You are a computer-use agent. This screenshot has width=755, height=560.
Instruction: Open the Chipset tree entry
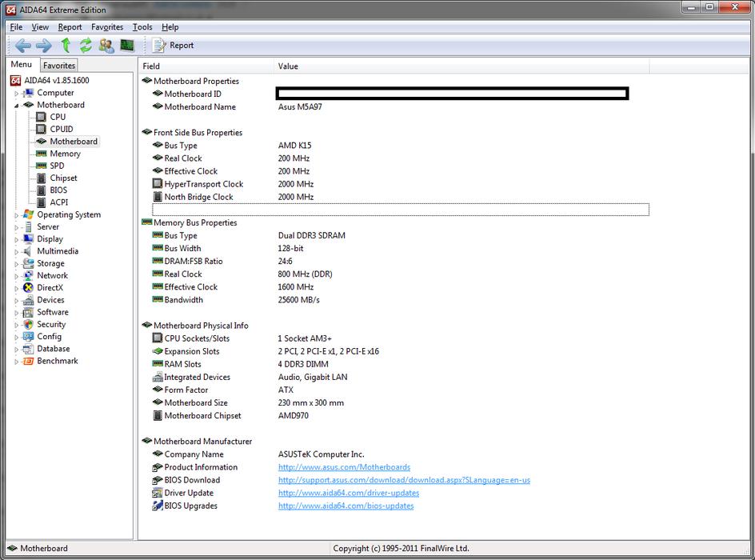(63, 178)
